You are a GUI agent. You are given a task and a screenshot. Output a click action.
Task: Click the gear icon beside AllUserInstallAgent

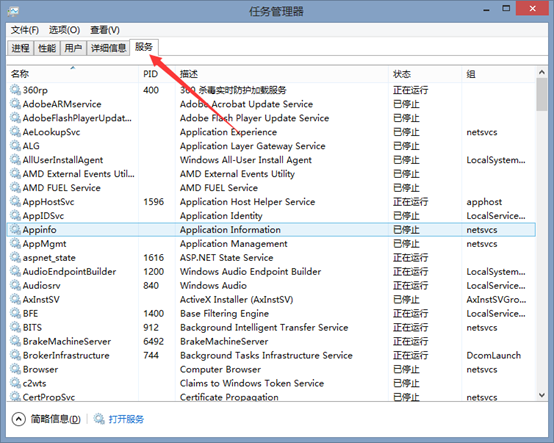click(15, 160)
